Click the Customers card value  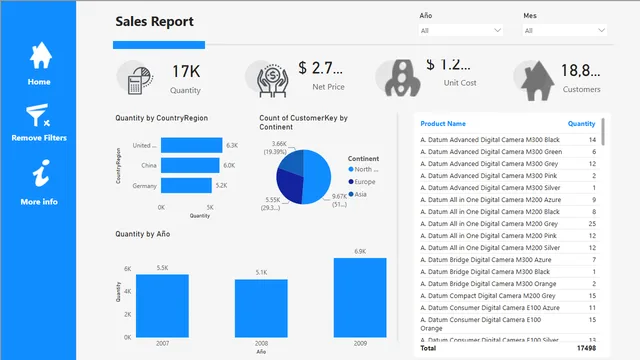[x=580, y=71]
